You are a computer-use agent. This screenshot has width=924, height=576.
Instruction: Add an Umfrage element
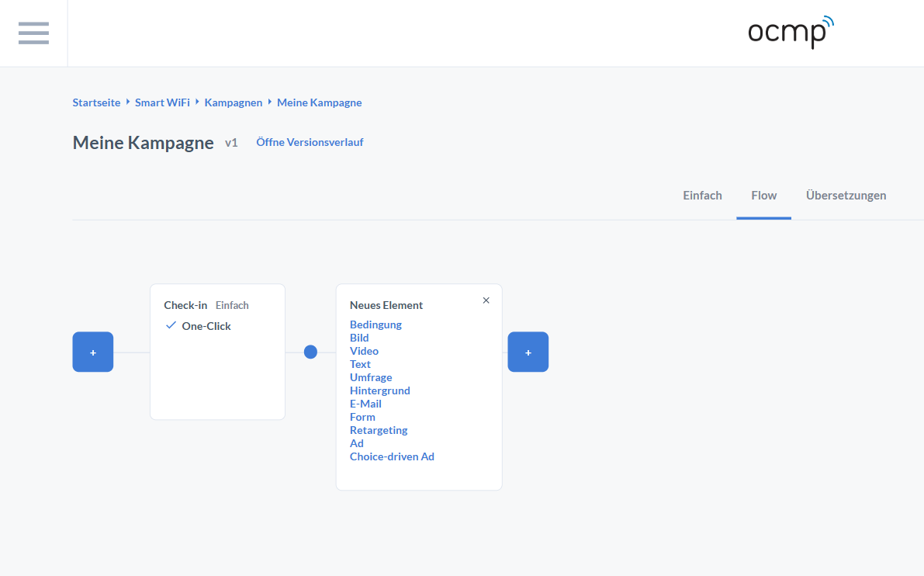point(371,377)
